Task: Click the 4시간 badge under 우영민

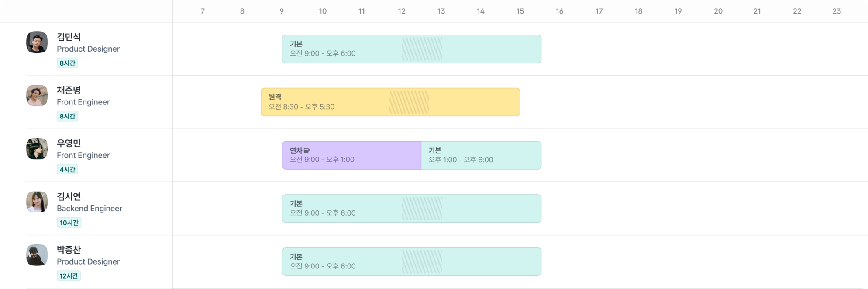Action: (68, 170)
